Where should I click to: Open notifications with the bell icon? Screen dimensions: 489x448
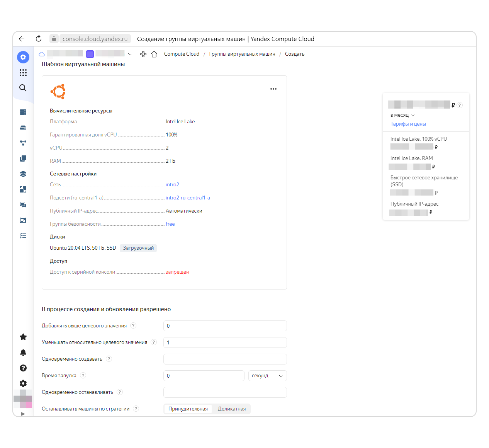[23, 353]
